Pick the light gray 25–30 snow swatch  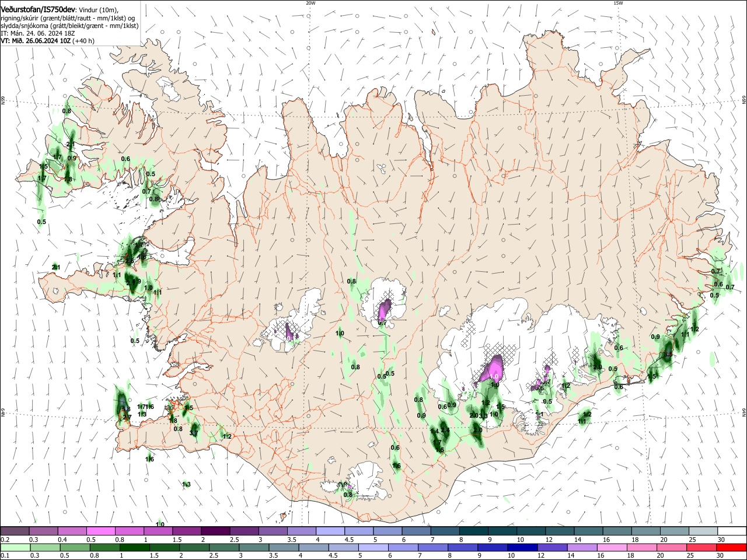tap(704, 531)
